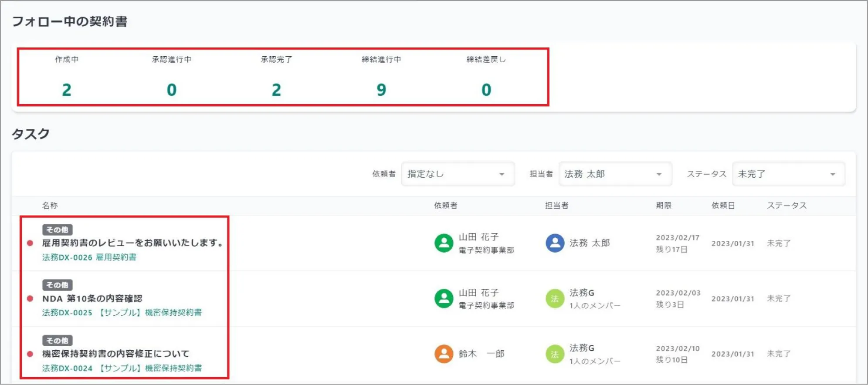Open task 機密保持契約書の内容修正について
Screen dimensions: 868x385
pyautogui.click(x=116, y=354)
